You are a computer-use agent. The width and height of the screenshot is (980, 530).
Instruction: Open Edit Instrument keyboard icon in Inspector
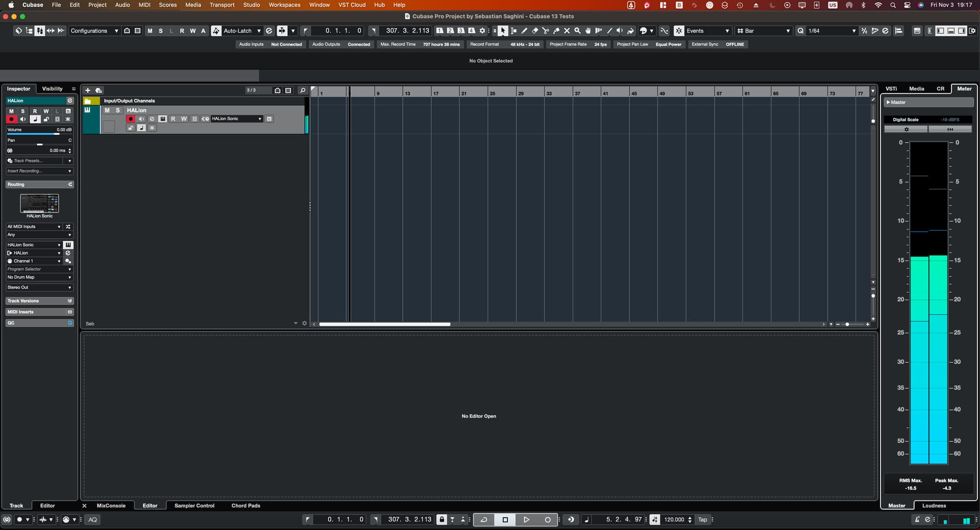click(x=68, y=245)
